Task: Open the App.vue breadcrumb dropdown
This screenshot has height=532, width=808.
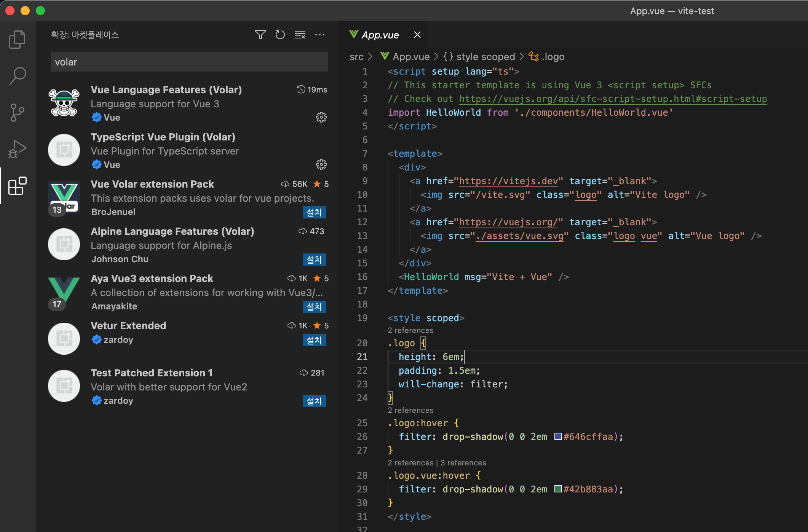Action: coord(411,57)
